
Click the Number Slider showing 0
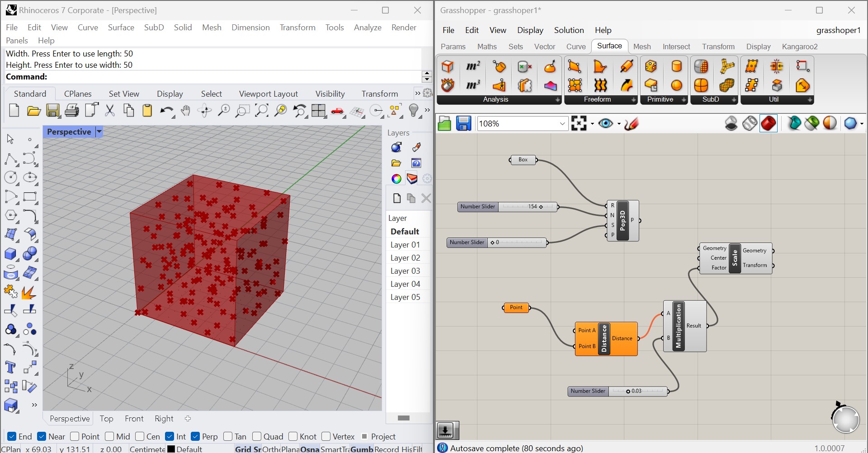pyautogui.click(x=497, y=243)
